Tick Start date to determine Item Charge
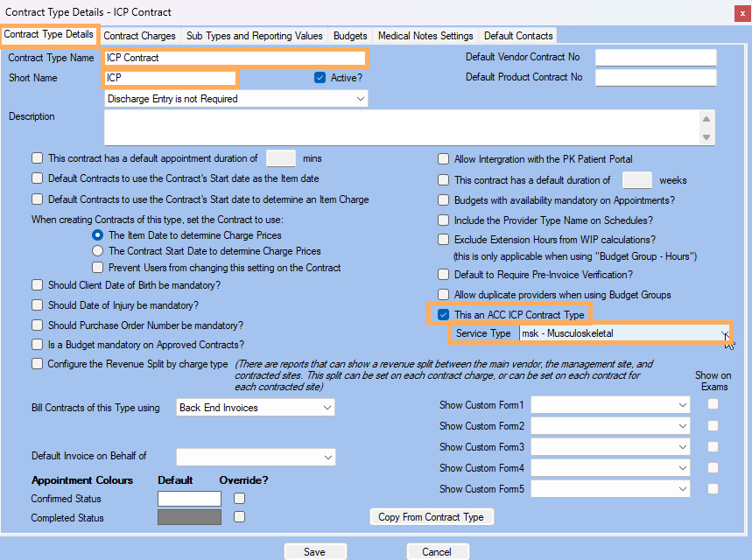752x560 pixels. pos(37,199)
